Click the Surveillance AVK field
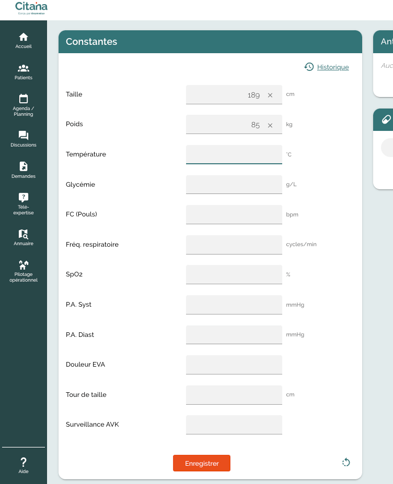Viewport: 393px width, 484px height. coord(234,425)
